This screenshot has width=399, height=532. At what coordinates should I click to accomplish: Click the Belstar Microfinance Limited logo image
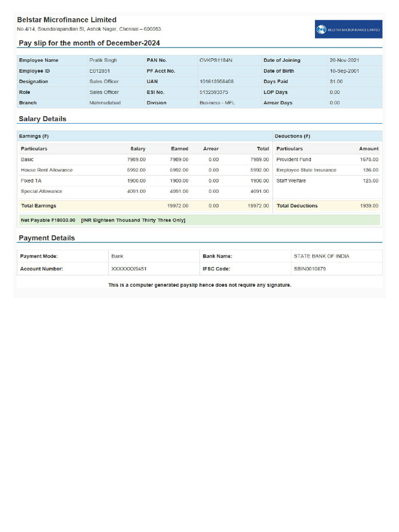[349, 29]
